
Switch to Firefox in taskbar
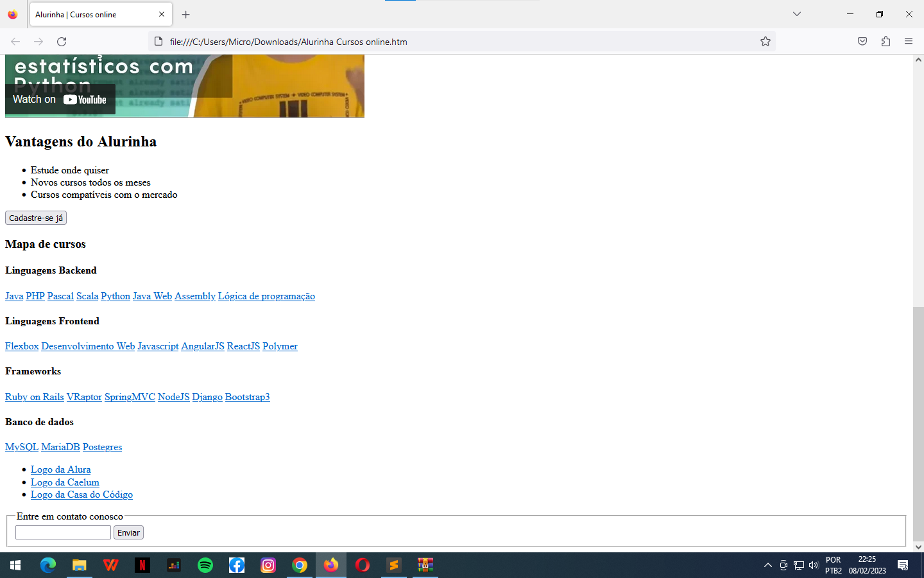(x=331, y=565)
